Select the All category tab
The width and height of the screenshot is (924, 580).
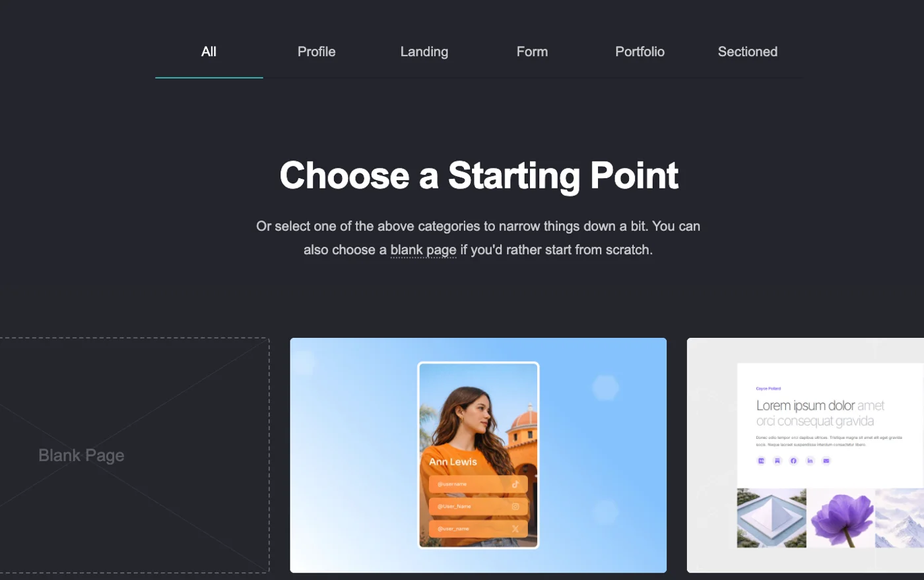(x=209, y=51)
